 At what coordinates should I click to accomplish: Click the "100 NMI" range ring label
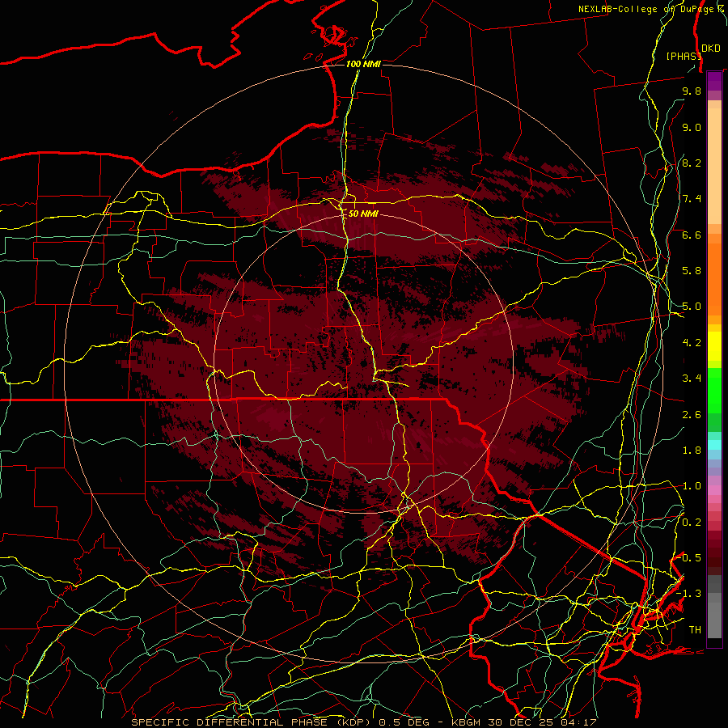point(363,64)
